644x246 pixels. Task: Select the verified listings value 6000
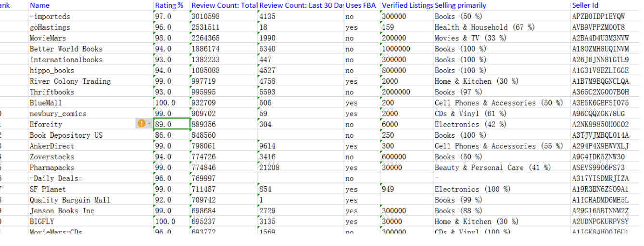point(390,124)
